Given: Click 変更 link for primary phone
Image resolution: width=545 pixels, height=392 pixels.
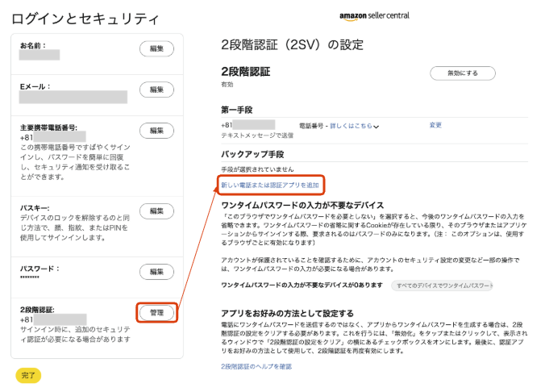Looking at the screenshot, I should point(435,125).
